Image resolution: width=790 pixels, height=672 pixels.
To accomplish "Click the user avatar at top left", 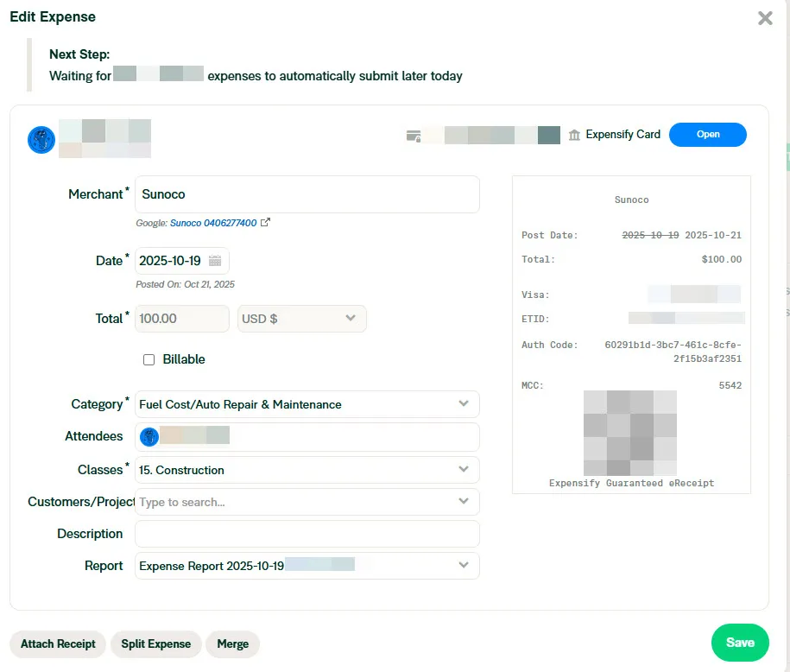I will (x=41, y=139).
